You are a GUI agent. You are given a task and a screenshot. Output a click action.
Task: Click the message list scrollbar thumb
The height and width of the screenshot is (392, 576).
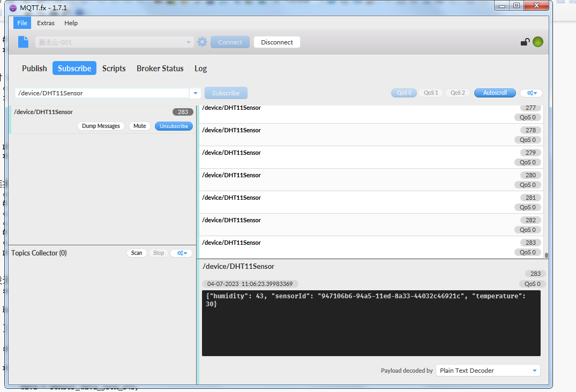(546, 255)
